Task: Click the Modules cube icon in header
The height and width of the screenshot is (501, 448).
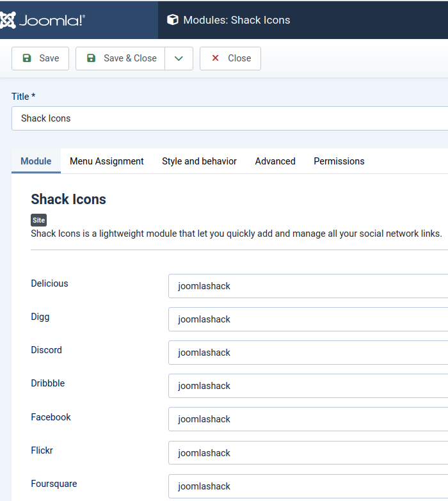Action: coord(173,20)
